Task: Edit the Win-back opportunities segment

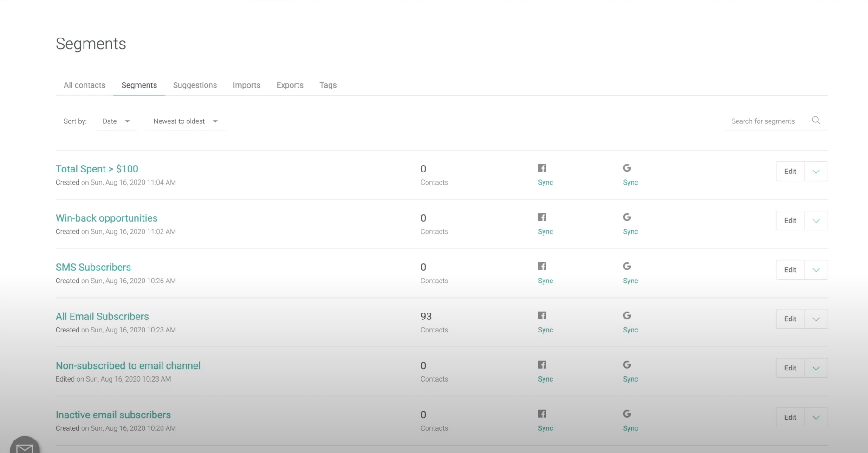Action: tap(790, 221)
